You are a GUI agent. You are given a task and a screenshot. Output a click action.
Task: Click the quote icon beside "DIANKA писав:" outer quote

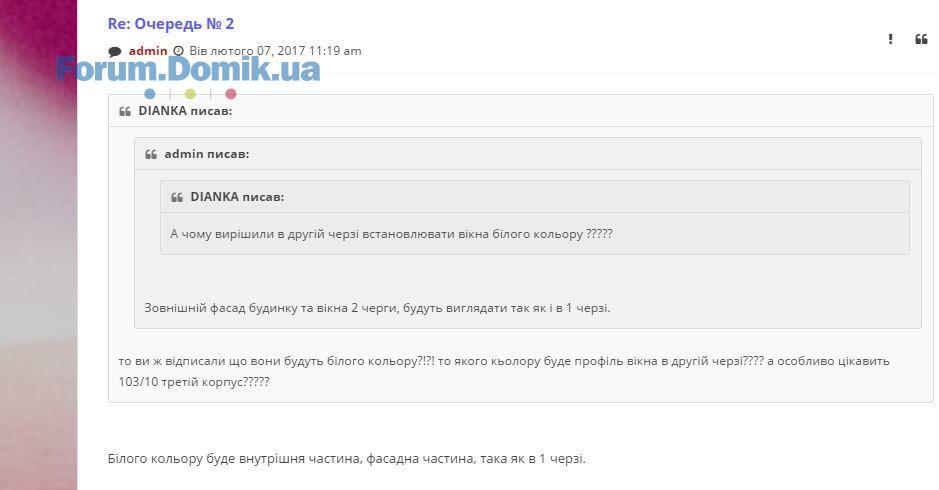pos(125,111)
